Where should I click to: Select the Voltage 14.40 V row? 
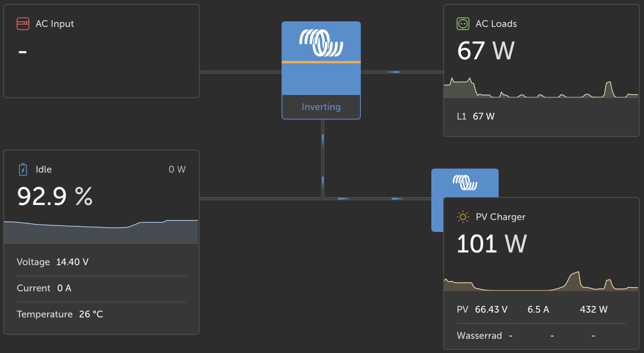click(101, 262)
